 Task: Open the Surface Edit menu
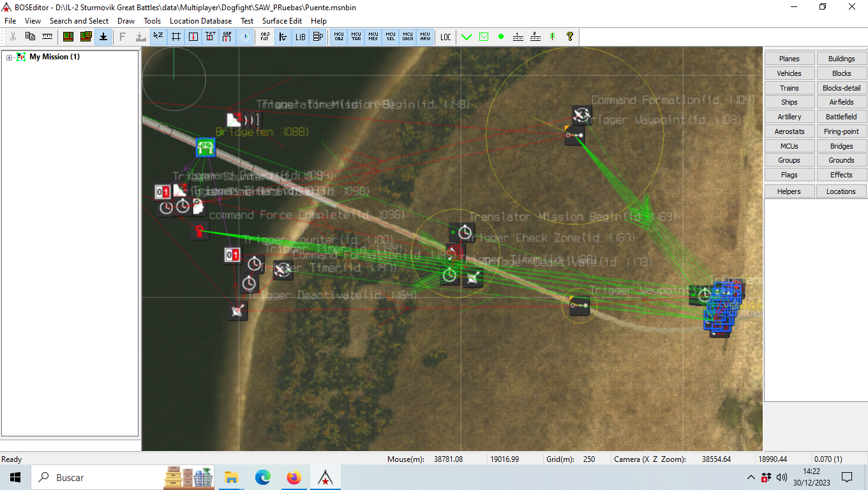(282, 21)
